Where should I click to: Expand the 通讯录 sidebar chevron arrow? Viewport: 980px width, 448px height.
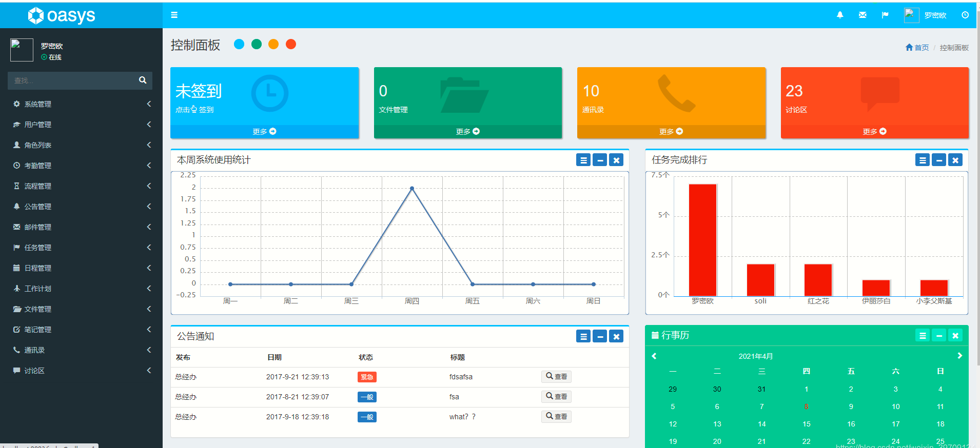click(x=149, y=350)
